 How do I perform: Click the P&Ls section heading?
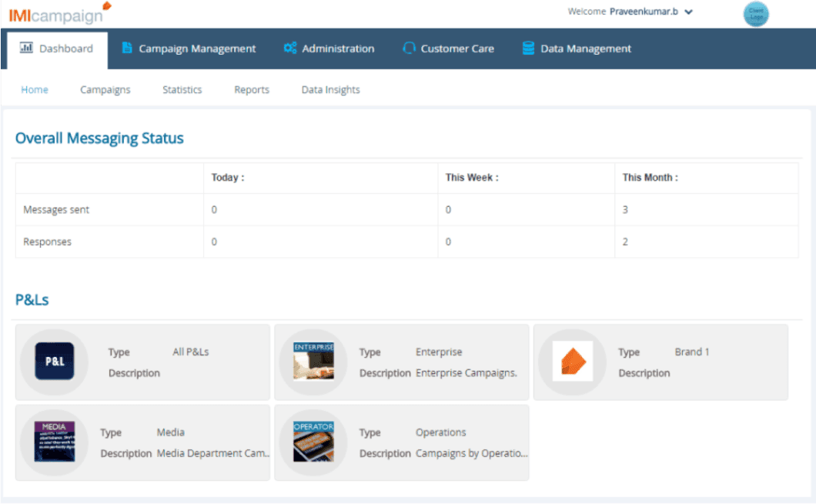32,299
